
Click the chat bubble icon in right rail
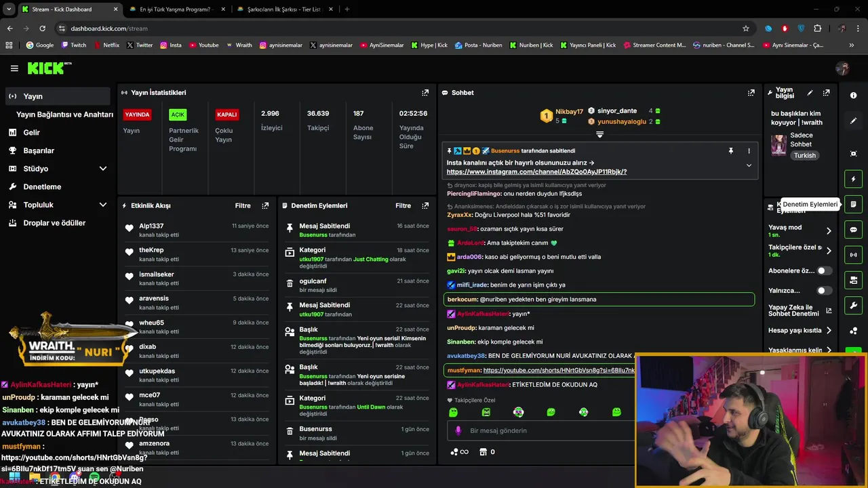coord(853,230)
